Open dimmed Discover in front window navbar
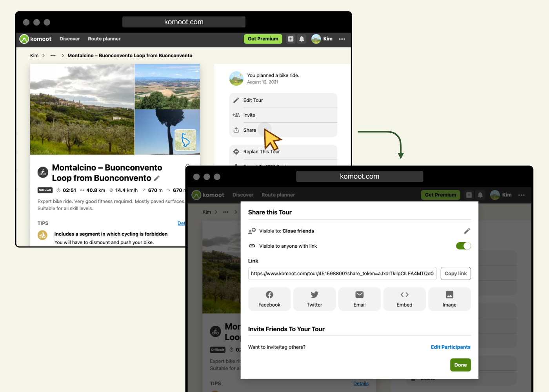The width and height of the screenshot is (549, 392). (243, 195)
